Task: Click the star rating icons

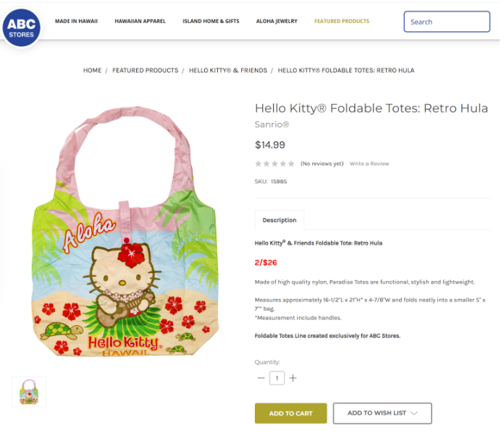Action: click(x=274, y=164)
